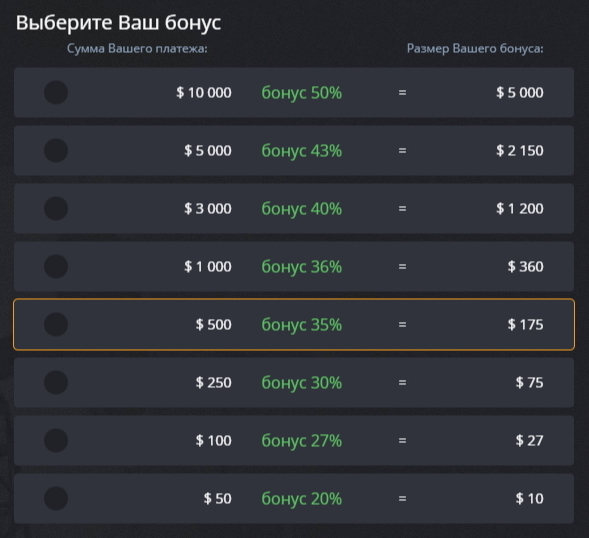Select the $50 payment radio button
This screenshot has width=589, height=538.
click(56, 499)
